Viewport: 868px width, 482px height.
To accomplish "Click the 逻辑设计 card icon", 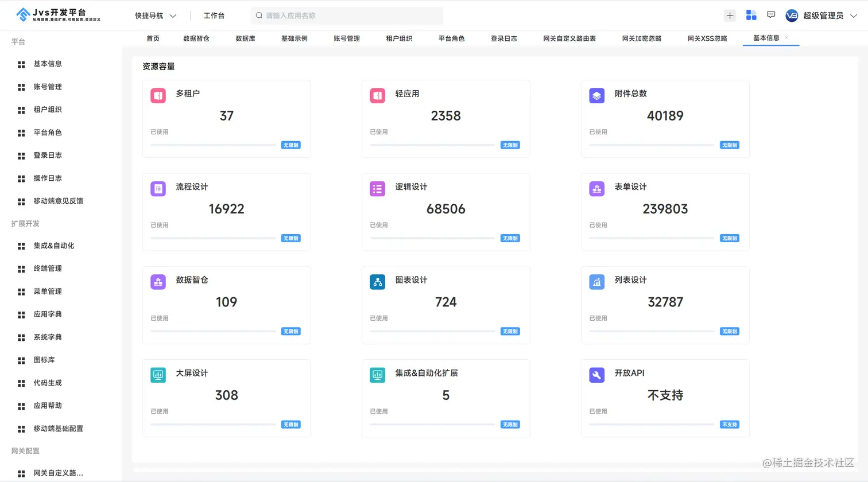I will click(378, 189).
